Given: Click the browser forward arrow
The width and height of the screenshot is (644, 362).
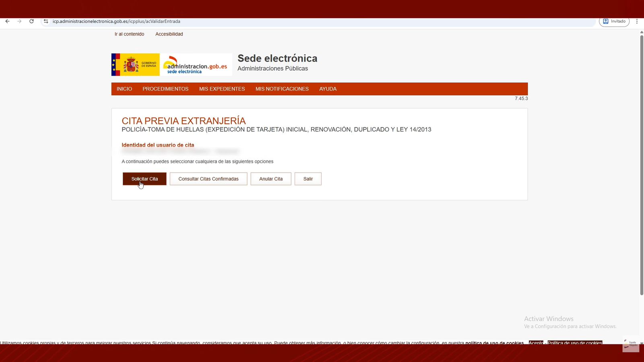Looking at the screenshot, I should 19,21.
